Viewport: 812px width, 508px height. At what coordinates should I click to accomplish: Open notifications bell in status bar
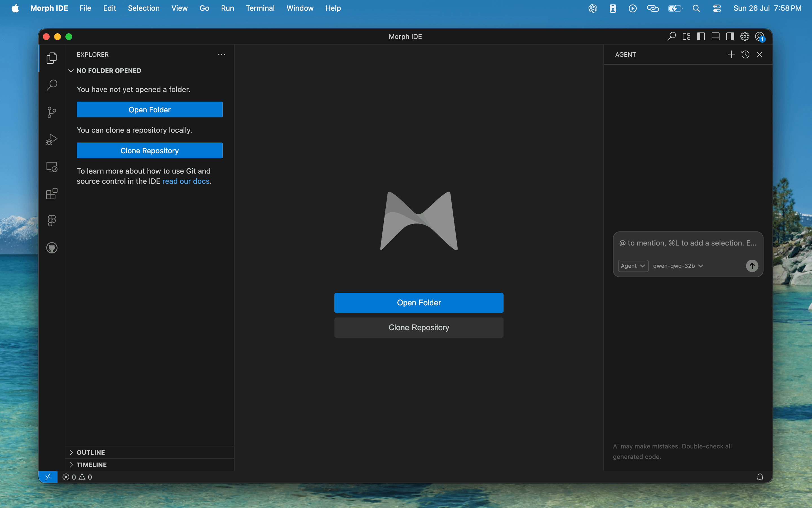point(760,477)
